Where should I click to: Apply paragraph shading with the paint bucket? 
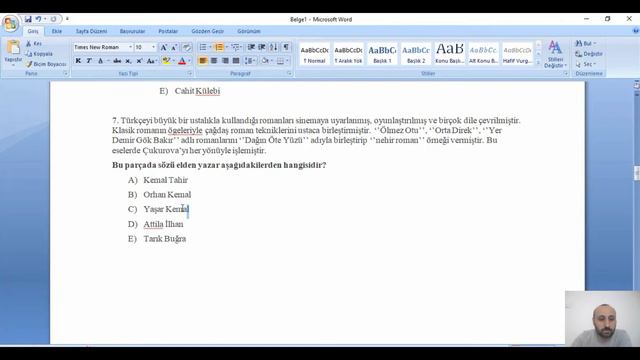pos(264,61)
